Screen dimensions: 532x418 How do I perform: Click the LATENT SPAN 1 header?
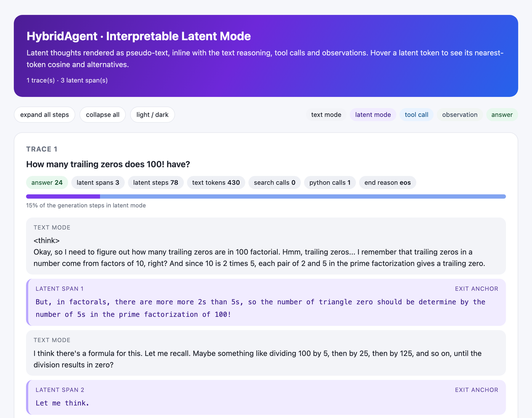click(x=60, y=289)
